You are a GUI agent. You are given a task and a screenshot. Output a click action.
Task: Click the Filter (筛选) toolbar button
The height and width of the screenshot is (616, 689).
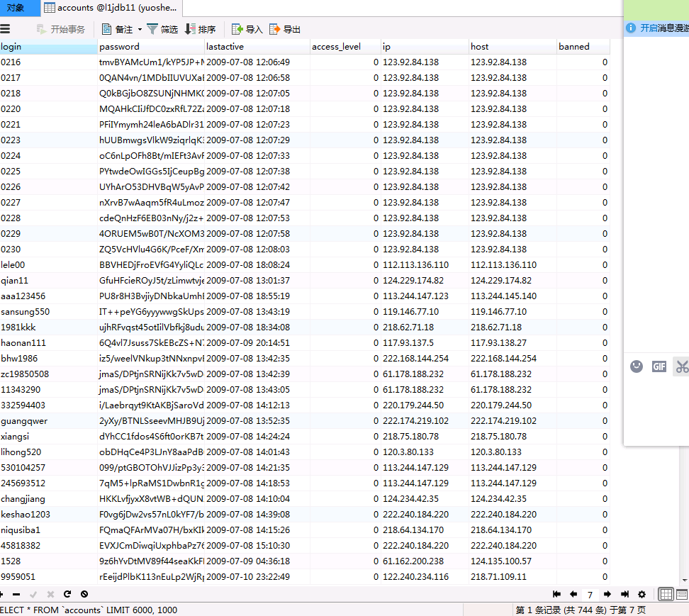coord(162,29)
